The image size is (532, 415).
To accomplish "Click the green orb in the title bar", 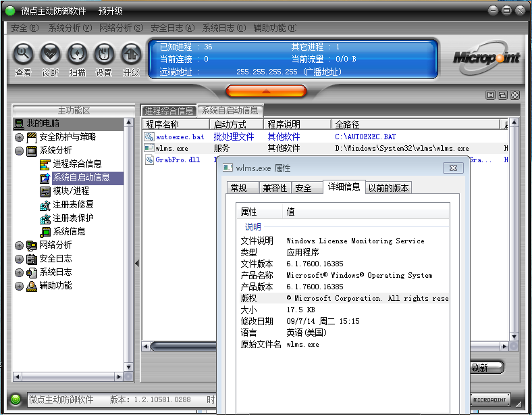I will pos(10,11).
